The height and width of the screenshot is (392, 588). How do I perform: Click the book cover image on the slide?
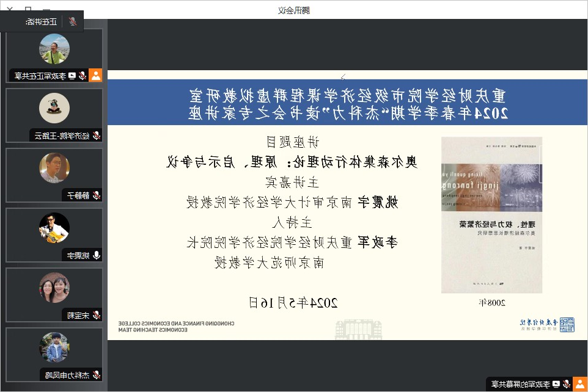491,215
